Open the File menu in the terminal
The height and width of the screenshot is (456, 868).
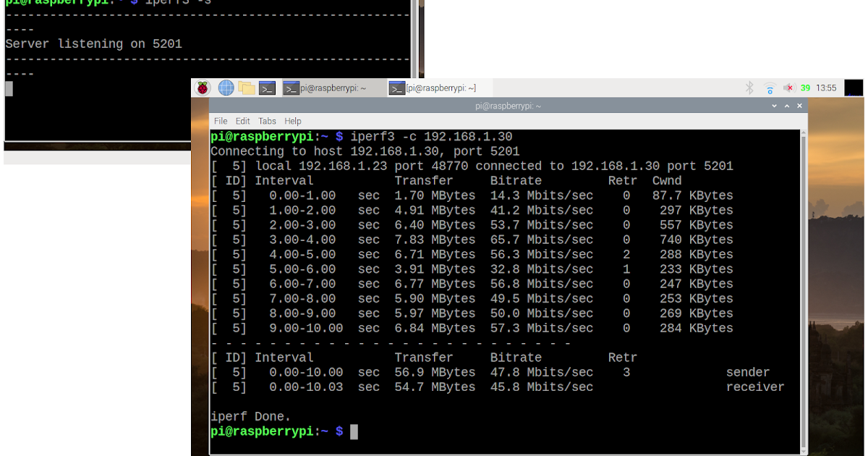(x=220, y=121)
